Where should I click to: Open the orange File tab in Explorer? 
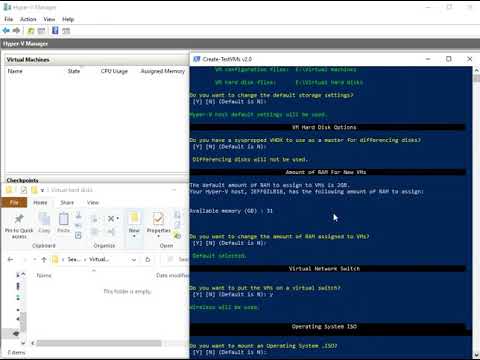point(14,202)
